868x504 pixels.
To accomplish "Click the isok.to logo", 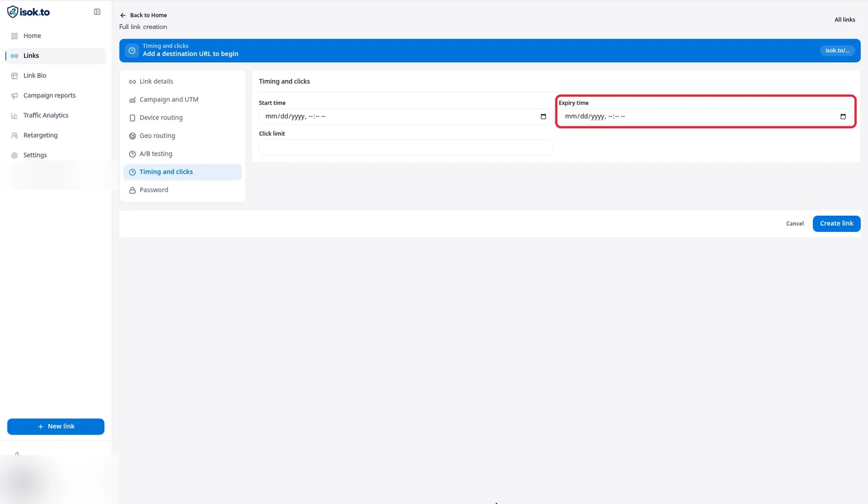I will click(x=29, y=12).
